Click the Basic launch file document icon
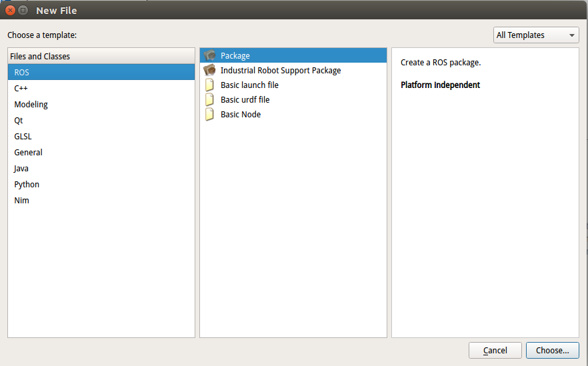 209,85
